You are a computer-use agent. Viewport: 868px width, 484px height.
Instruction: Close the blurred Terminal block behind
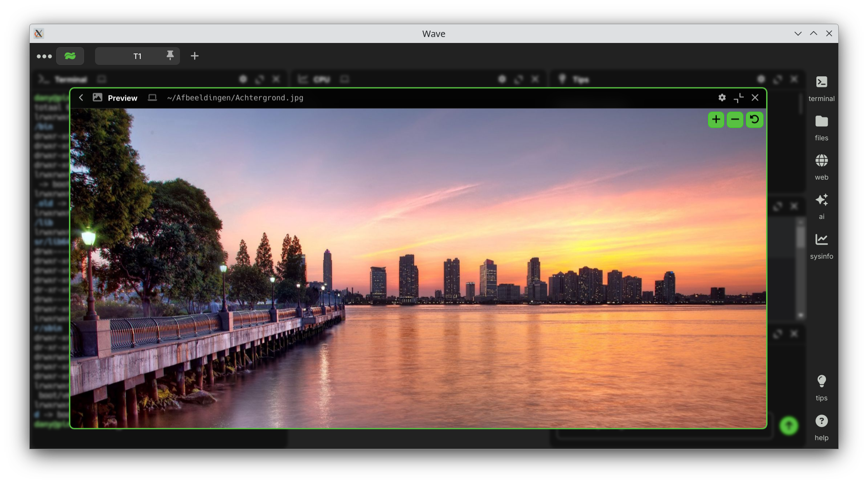[276, 79]
